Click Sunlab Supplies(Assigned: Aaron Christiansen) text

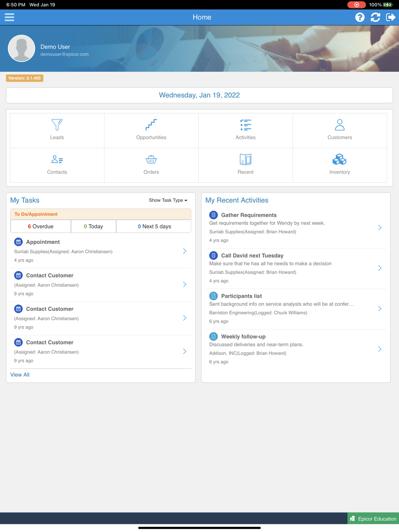tap(63, 252)
